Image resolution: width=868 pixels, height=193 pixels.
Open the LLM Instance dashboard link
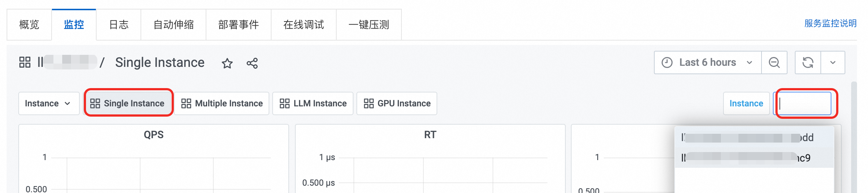[x=313, y=103]
